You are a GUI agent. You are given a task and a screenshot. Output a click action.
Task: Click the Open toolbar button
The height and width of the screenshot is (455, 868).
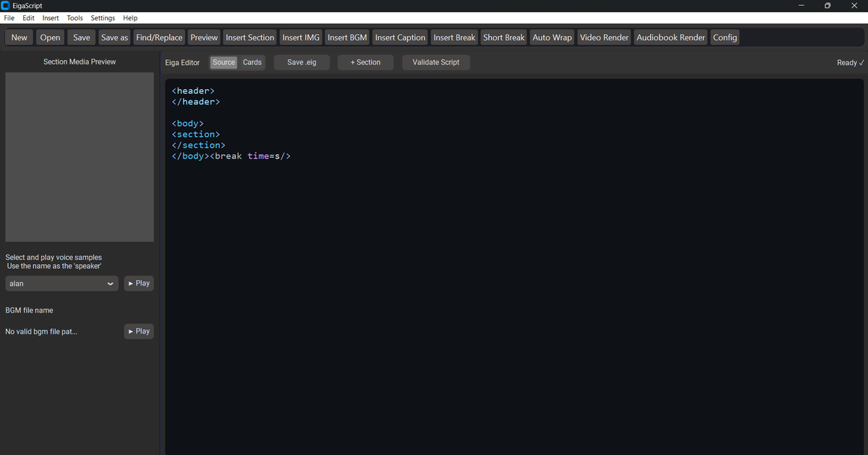coord(50,38)
